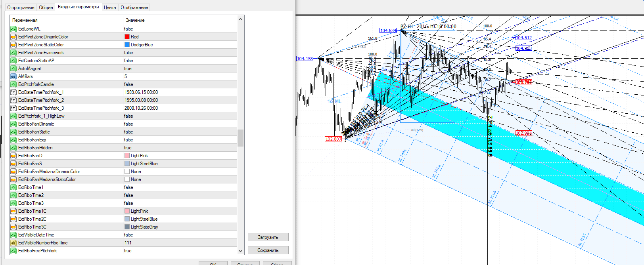Click the icon beside ExtFiboFanHidden
This screenshot has width=644, height=265.
(13, 148)
